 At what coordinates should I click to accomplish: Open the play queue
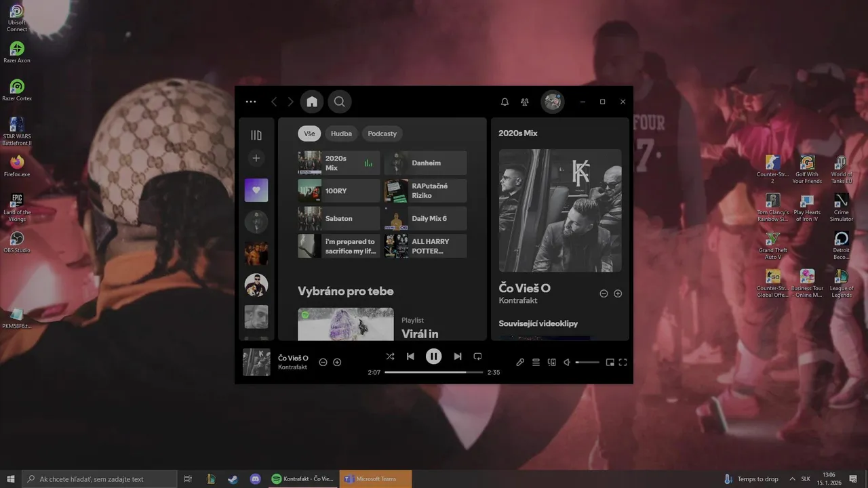pos(536,363)
